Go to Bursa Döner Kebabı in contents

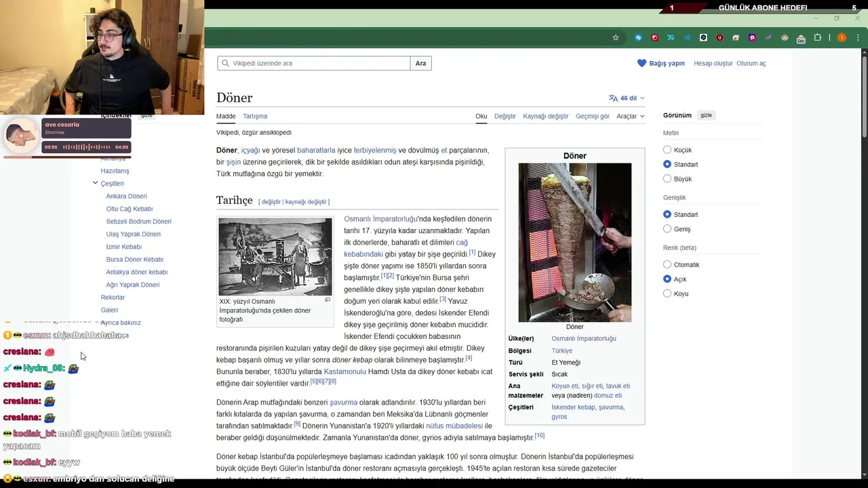pos(134,260)
